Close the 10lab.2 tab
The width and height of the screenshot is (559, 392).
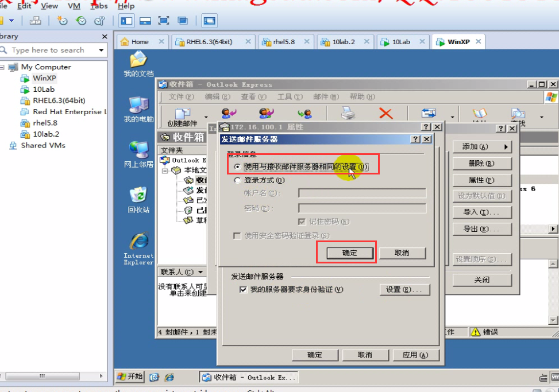pos(367,42)
